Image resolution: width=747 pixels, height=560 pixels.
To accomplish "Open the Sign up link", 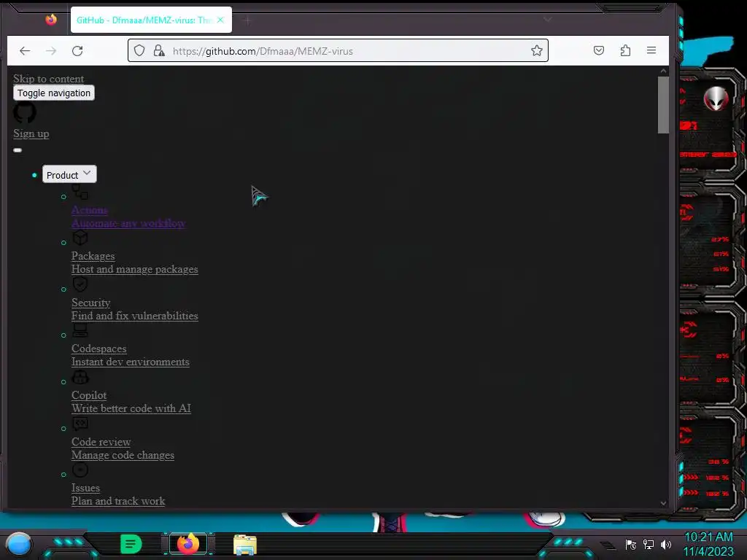I will coord(31,133).
